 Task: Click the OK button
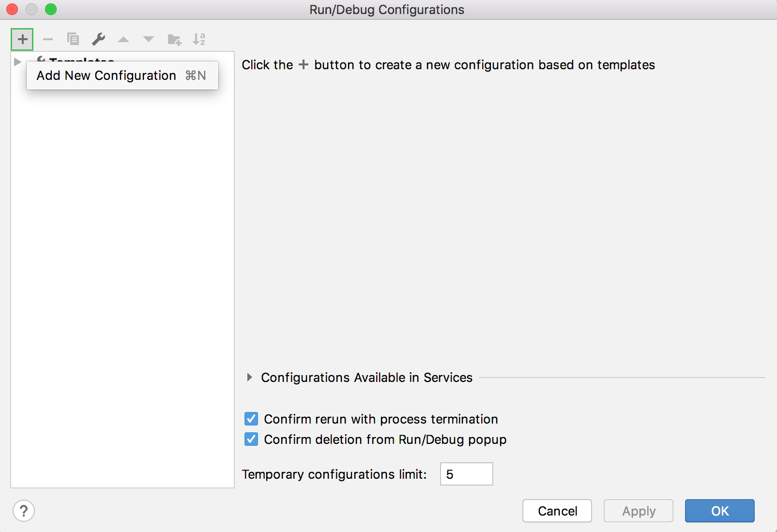[719, 511]
